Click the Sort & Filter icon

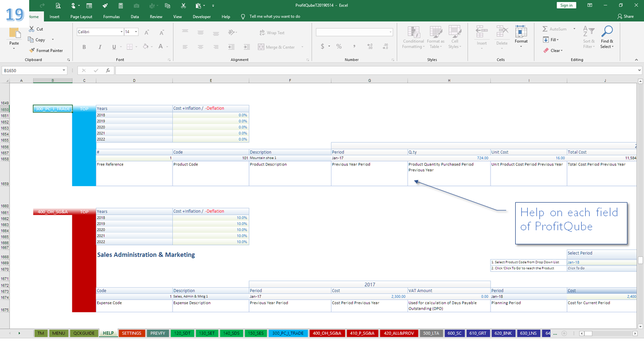click(x=589, y=31)
